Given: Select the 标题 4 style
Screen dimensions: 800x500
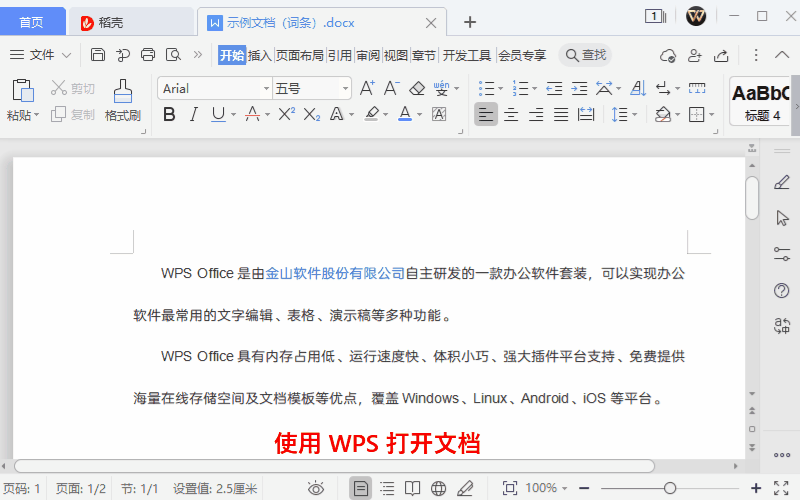Looking at the screenshot, I should (760, 101).
